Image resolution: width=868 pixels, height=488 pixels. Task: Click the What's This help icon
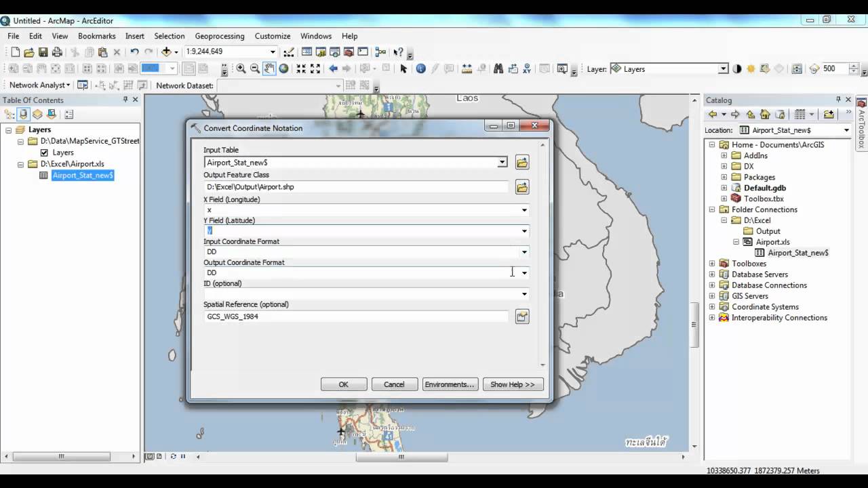[x=398, y=52]
